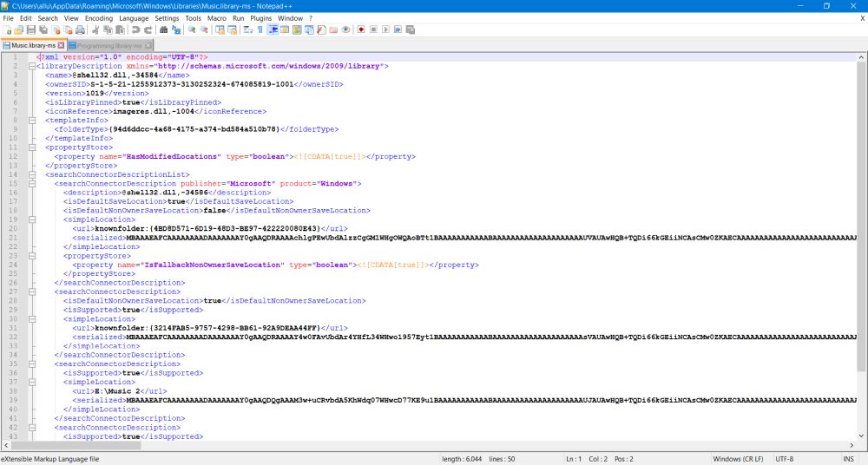Click the Save All toolbar icon
Screen dimensions: 868x465
[x=43, y=29]
